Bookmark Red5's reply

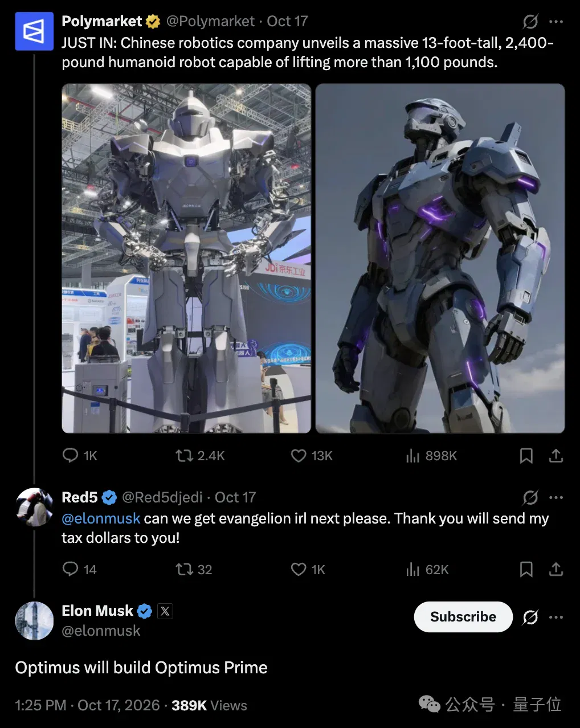point(526,569)
